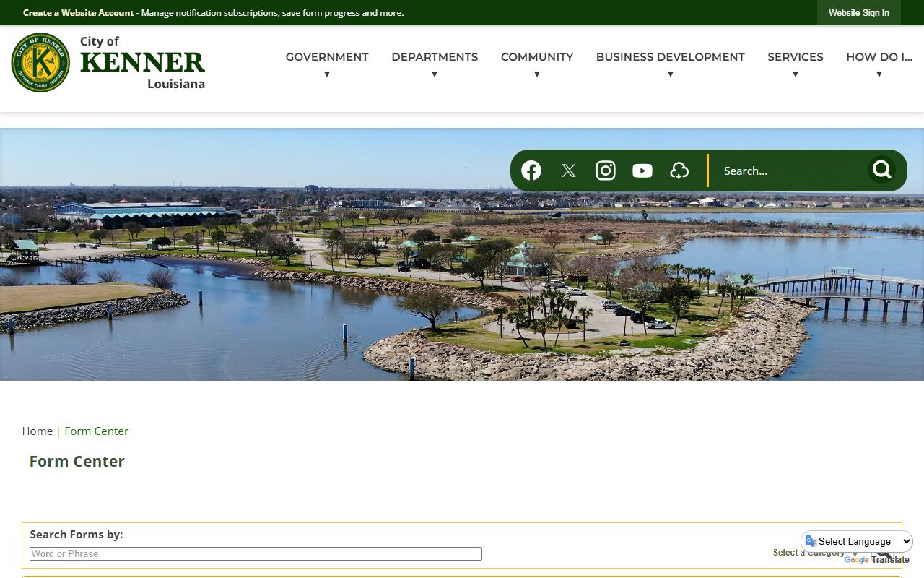Viewport: 924px width, 578px height.
Task: Click arrow beneath How Do I item
Action: click(x=879, y=74)
